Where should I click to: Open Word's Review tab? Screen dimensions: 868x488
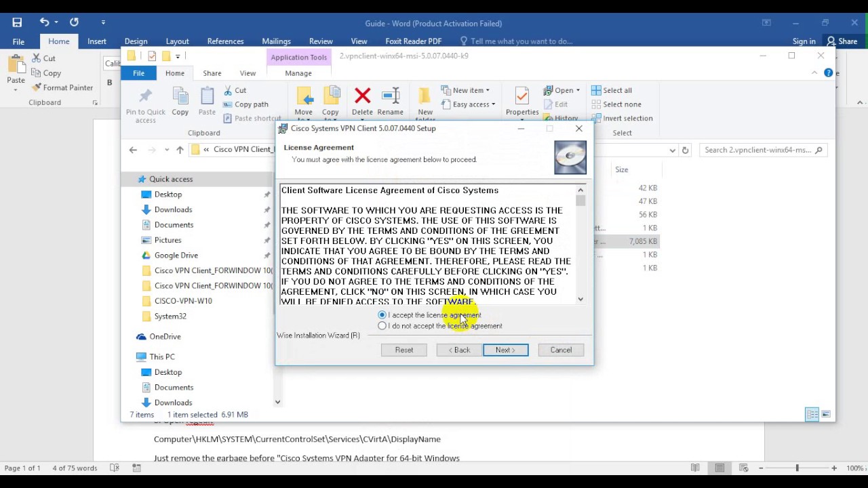[x=321, y=41]
